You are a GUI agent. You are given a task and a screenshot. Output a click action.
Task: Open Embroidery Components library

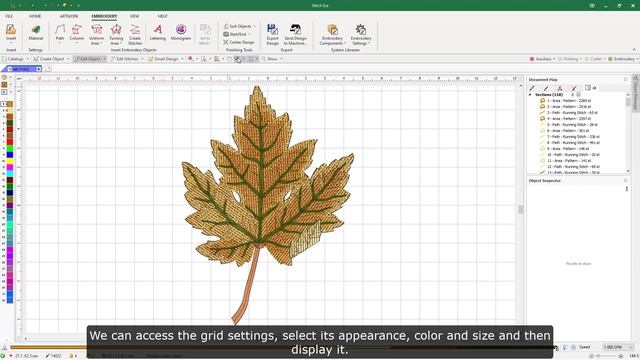[x=332, y=34]
